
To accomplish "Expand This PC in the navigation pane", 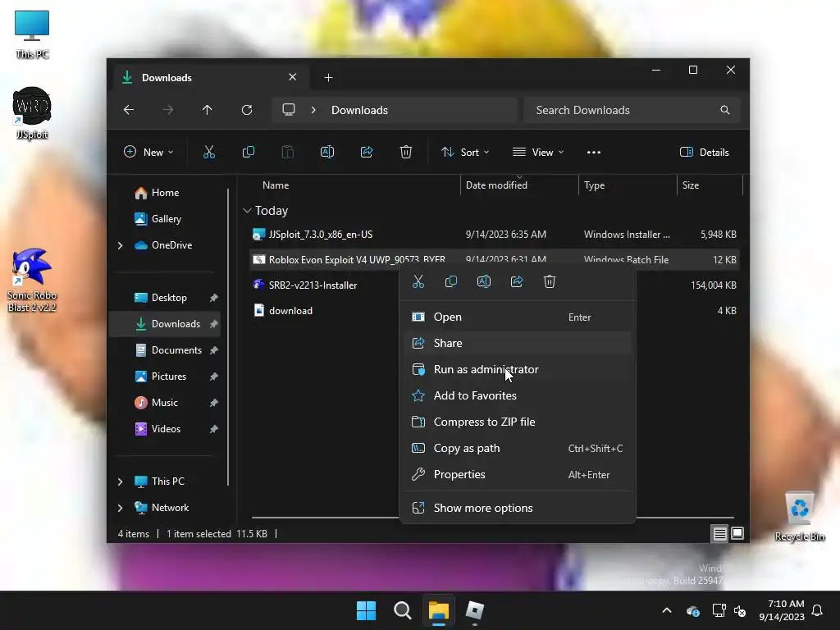I will (120, 482).
